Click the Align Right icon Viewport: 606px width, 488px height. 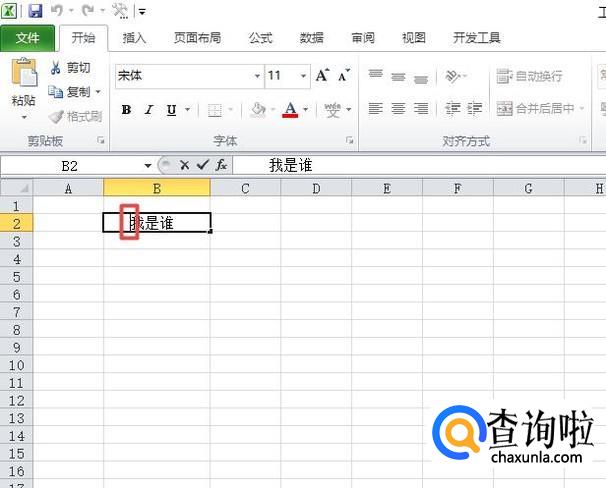[x=421, y=109]
